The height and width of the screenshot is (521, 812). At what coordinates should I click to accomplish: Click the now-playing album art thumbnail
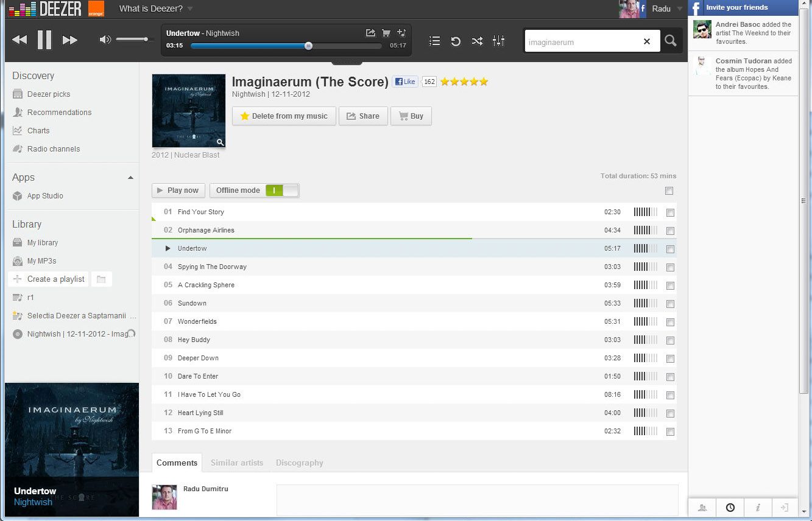coord(72,450)
